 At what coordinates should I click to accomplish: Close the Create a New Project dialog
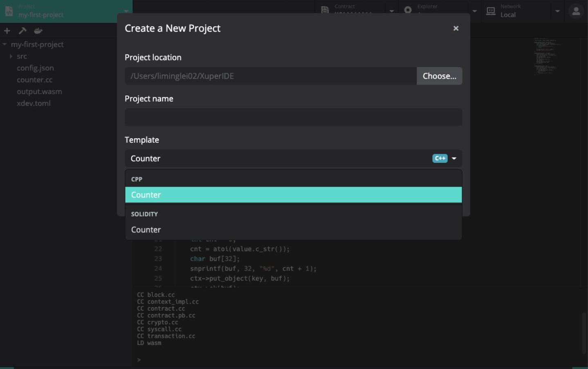[x=456, y=28]
